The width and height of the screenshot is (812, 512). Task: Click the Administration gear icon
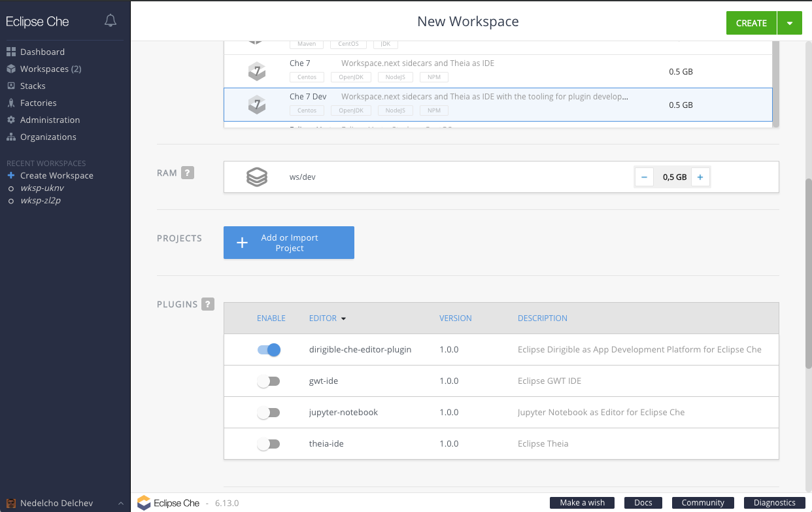click(x=11, y=120)
